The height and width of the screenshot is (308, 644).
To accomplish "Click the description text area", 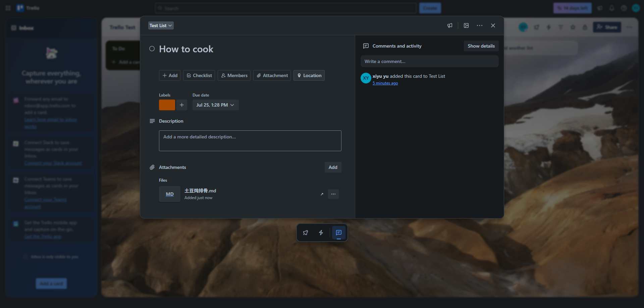I will tap(250, 141).
